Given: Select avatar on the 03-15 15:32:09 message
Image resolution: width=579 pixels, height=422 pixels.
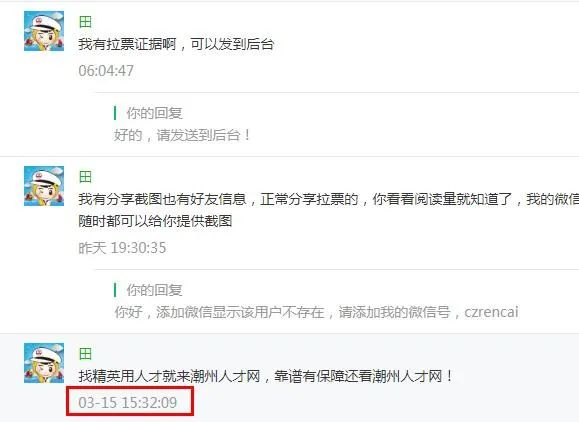Looking at the screenshot, I should point(44,363).
